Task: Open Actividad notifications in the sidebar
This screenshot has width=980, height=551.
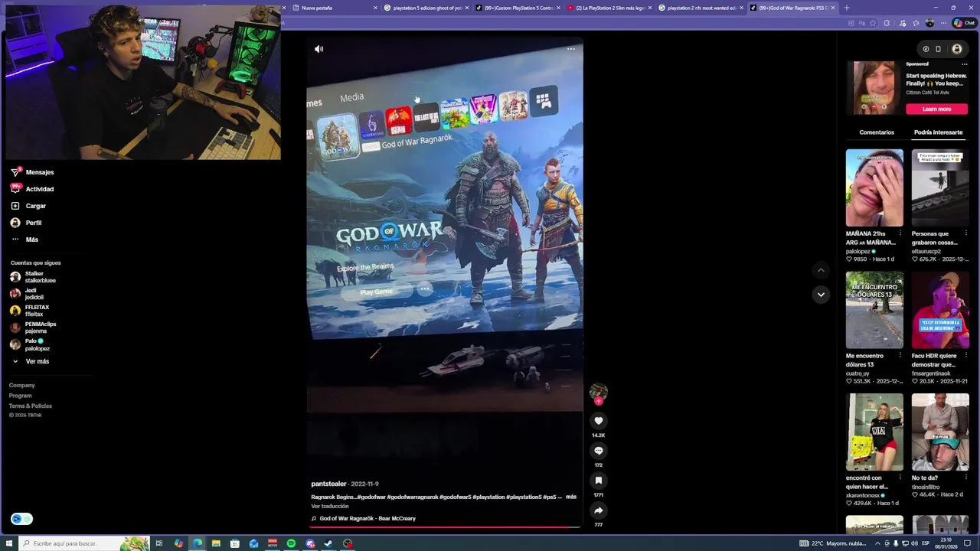Action: point(32,189)
